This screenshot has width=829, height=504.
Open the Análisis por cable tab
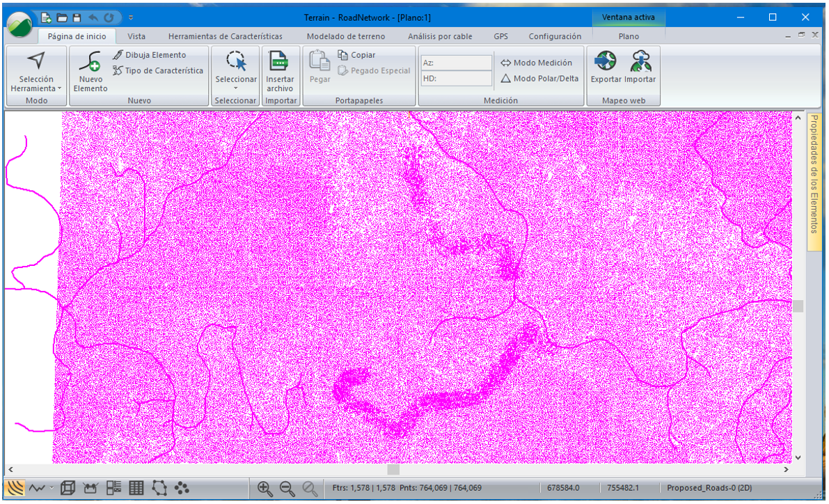click(x=440, y=36)
